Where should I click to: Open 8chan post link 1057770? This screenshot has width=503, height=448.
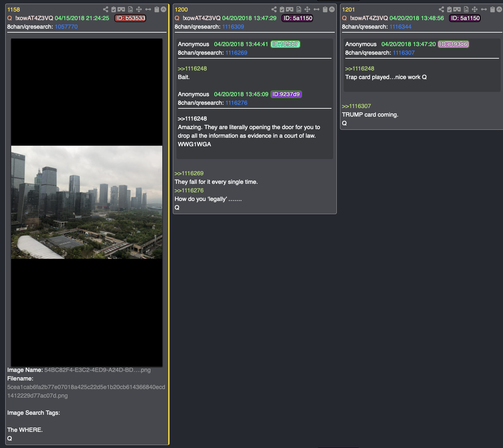click(x=66, y=27)
